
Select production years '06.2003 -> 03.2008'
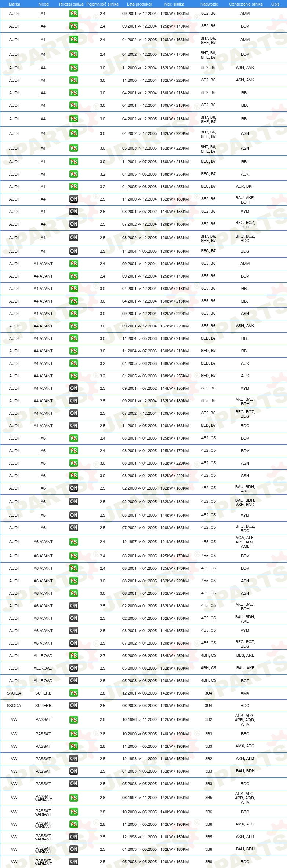click(139, 706)
